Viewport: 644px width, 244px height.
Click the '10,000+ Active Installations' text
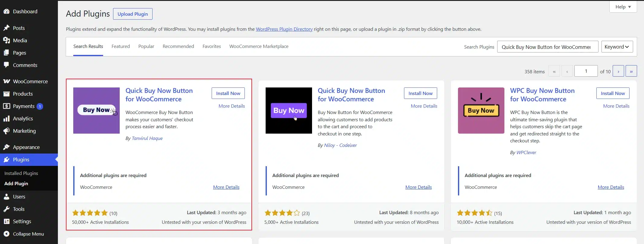[x=485, y=222]
